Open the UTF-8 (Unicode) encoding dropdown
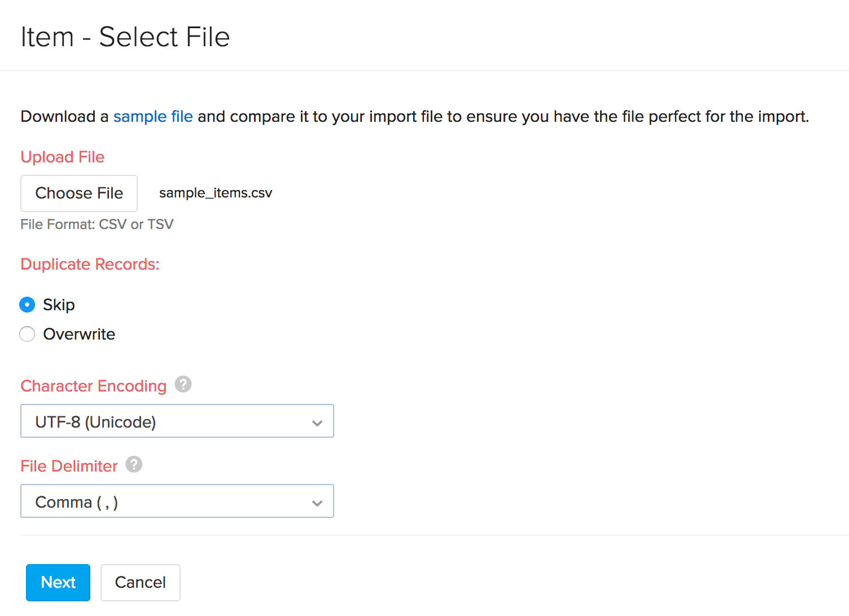This screenshot has width=849, height=616. (x=177, y=421)
